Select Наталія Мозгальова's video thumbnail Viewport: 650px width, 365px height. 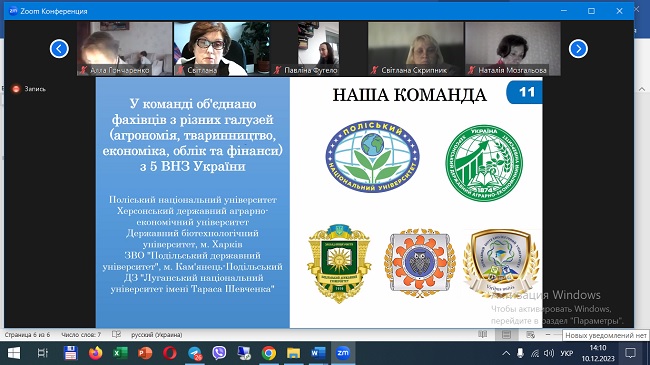click(513, 49)
